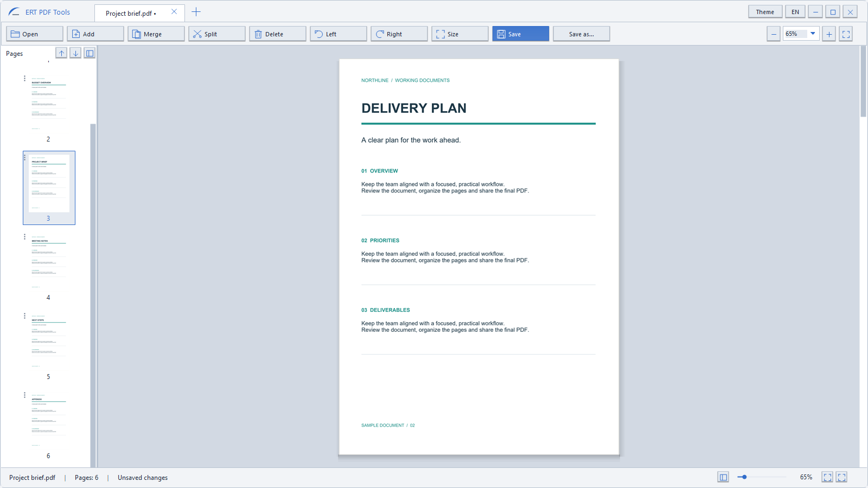Select page 6 thumbnail

point(49,425)
